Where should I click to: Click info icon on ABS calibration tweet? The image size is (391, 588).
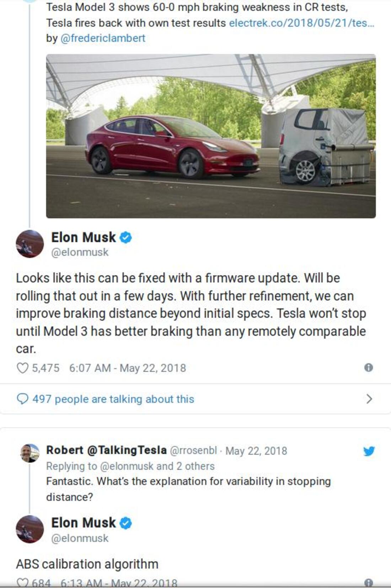pos(369,582)
